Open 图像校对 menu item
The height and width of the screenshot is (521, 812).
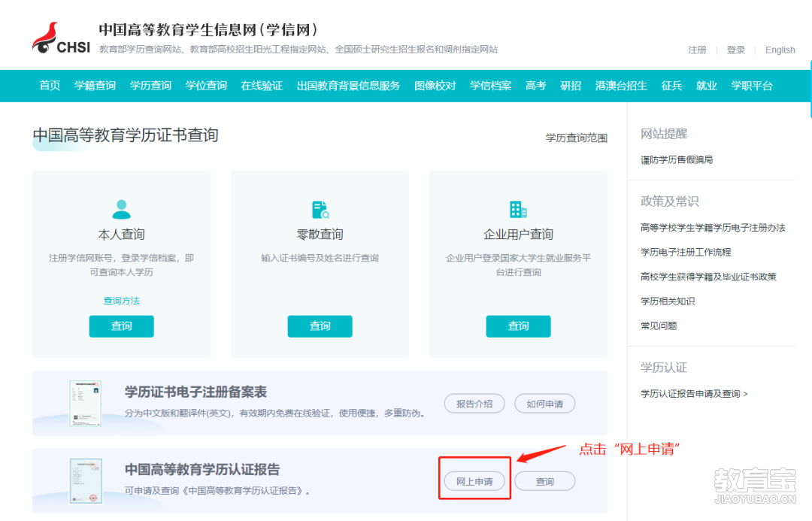[x=435, y=86]
